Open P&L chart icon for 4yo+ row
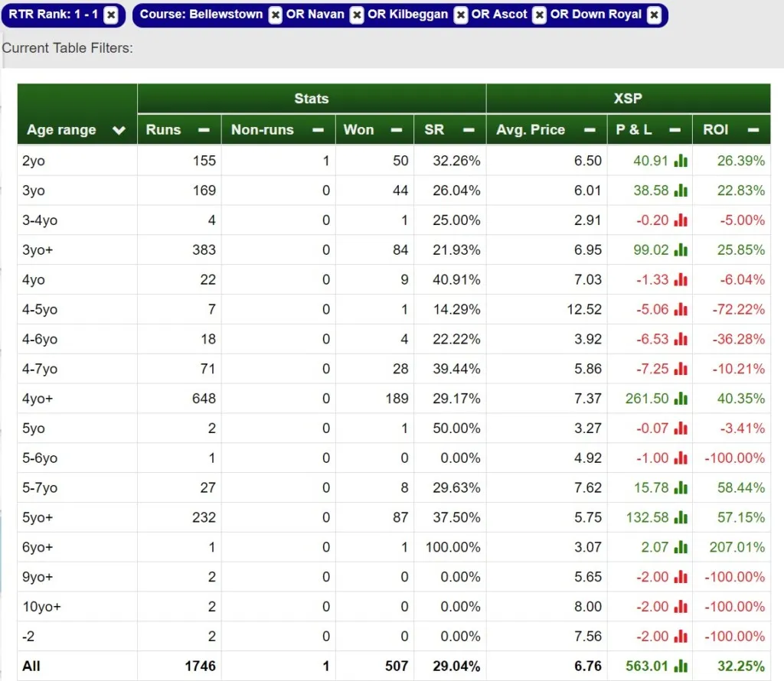784x681 pixels. (x=681, y=398)
